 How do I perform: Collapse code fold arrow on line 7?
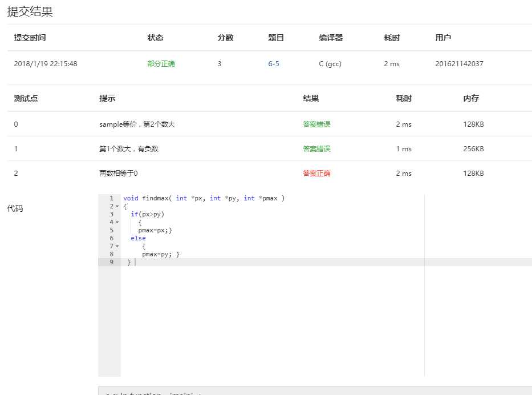117,246
